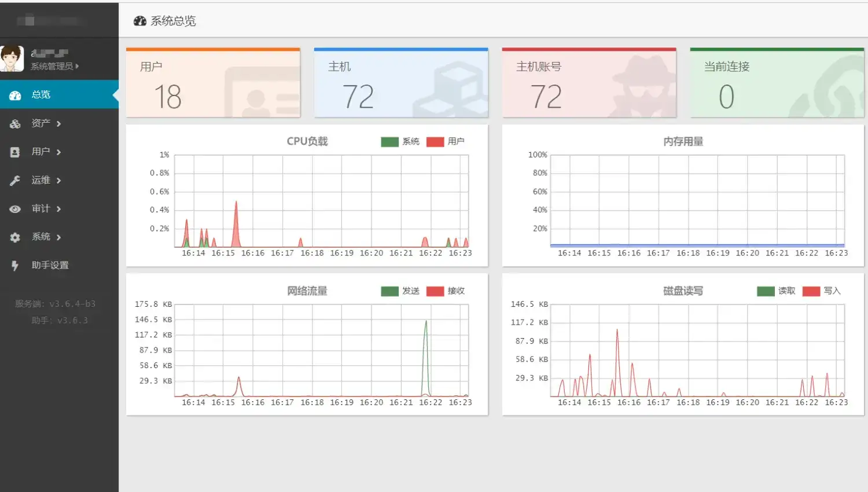Expand the 用户 submenu chevron
This screenshot has width=868, height=492.
[58, 152]
